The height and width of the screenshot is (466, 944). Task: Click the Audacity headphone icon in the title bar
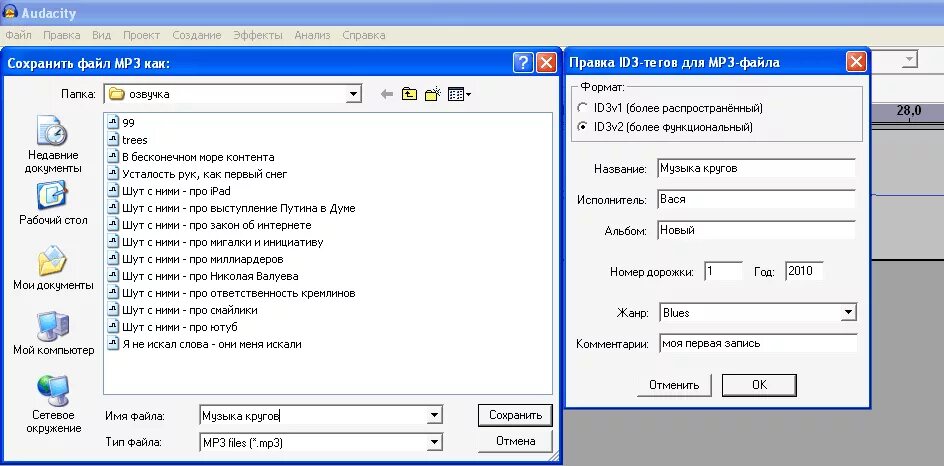10,11
